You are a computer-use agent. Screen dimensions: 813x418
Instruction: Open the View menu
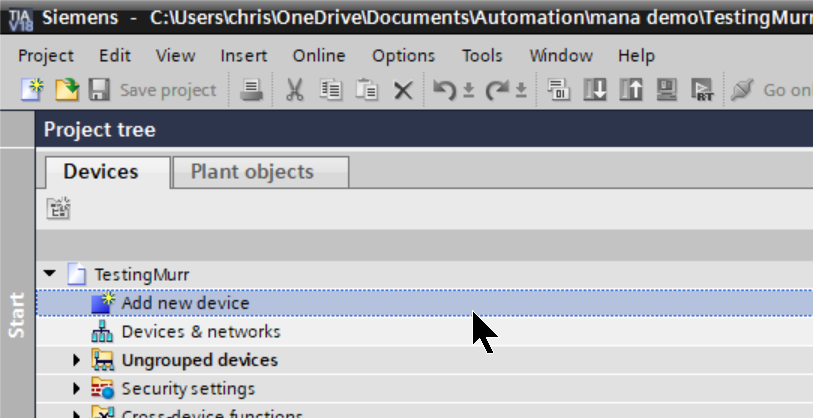pos(175,55)
